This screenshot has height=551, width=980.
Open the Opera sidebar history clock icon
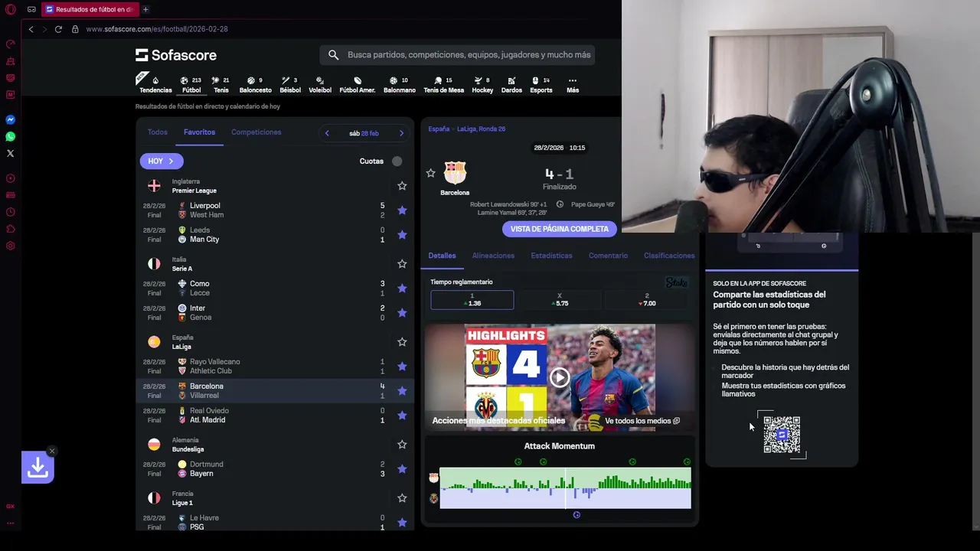(10, 212)
